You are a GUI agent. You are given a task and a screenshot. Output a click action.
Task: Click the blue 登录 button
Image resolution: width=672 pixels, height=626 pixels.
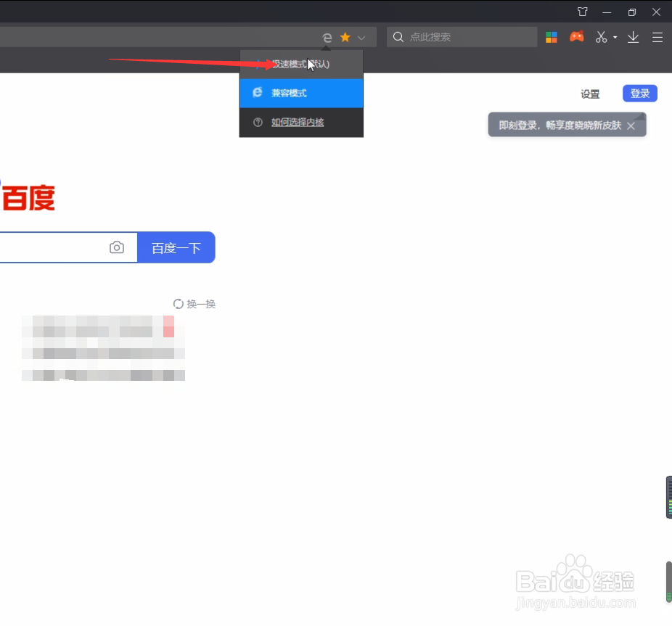pyautogui.click(x=639, y=94)
